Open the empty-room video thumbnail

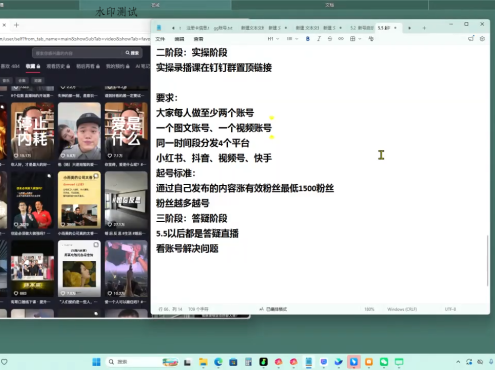pyautogui.click(x=126, y=200)
